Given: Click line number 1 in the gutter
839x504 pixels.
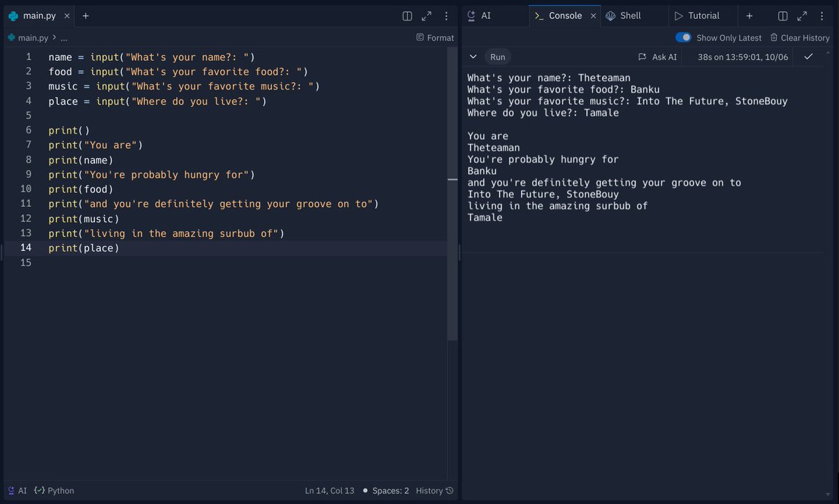Looking at the screenshot, I should point(29,57).
